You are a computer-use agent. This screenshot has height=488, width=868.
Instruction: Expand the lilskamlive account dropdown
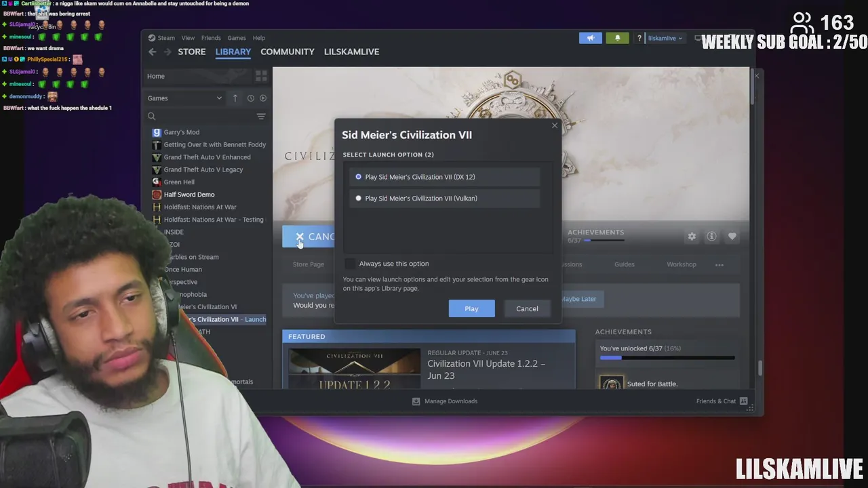(x=665, y=38)
